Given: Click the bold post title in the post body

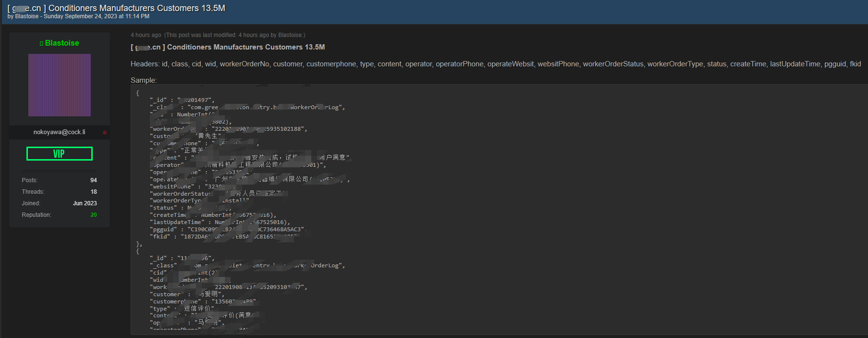Looking at the screenshot, I should click(228, 47).
